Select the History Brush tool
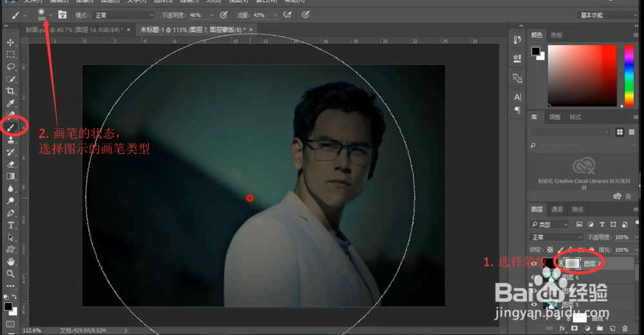 tap(11, 152)
